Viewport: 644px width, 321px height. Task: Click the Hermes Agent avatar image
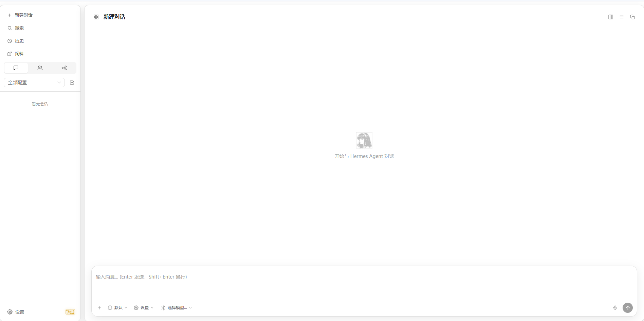[x=364, y=140]
